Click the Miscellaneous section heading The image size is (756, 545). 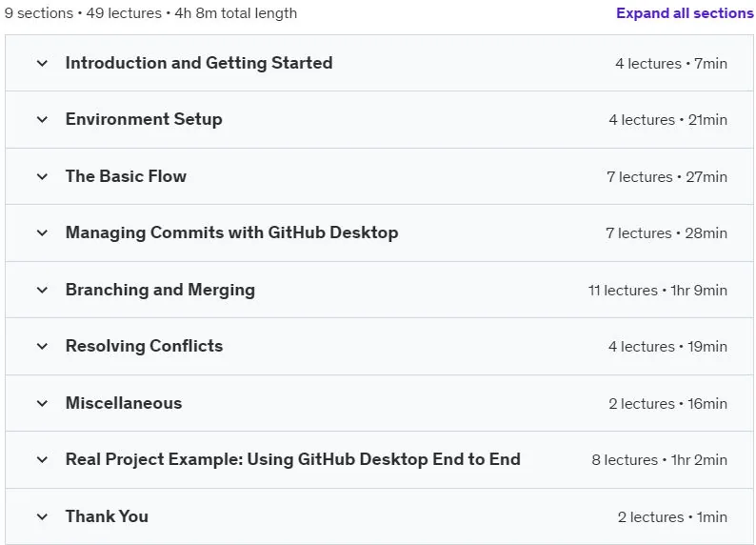(x=124, y=403)
